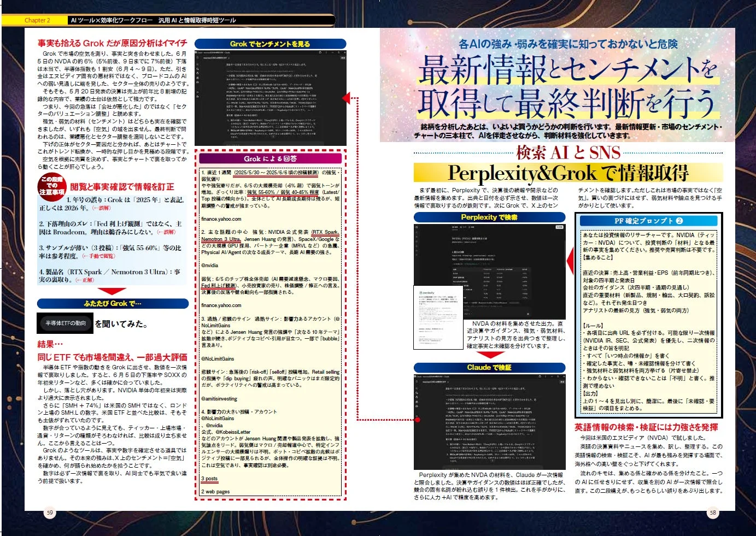Screen dimensions: 756x536
Task: Click underlined 強気 55-60% / 弱気 40-45% 程度
Action: pyautogui.click(x=283, y=192)
